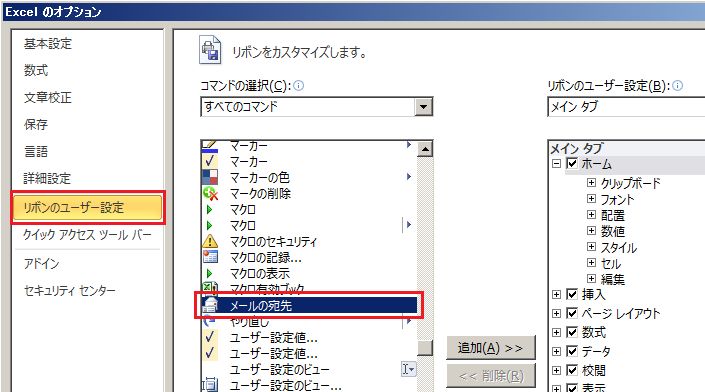The width and height of the screenshot is (705, 392).
Task: Expand the 数値 group
Action: tap(591, 231)
